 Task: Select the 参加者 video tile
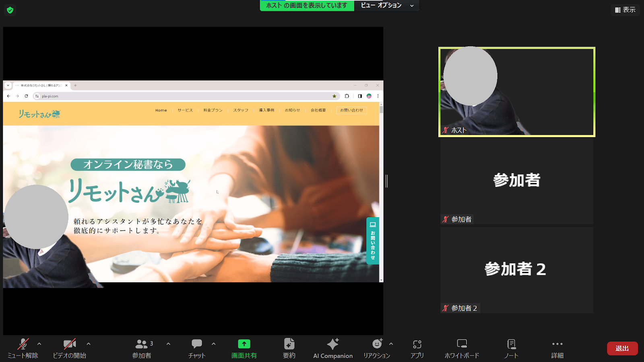[517, 181]
